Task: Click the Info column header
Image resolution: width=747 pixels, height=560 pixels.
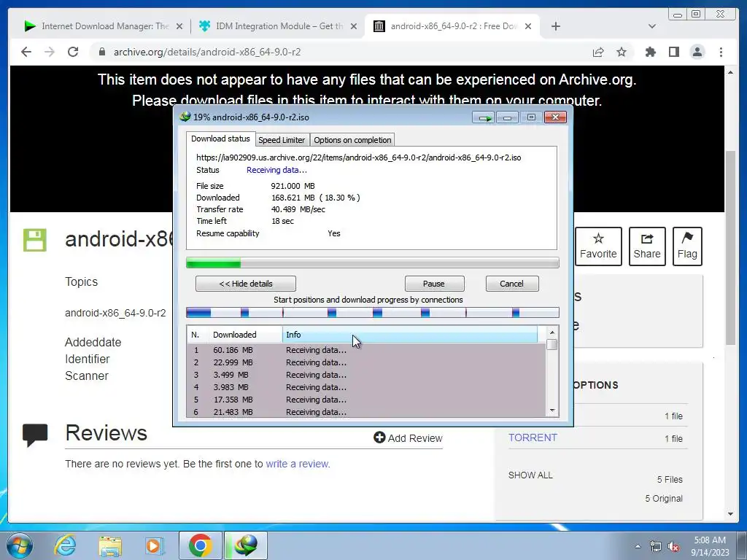Action: pos(410,335)
